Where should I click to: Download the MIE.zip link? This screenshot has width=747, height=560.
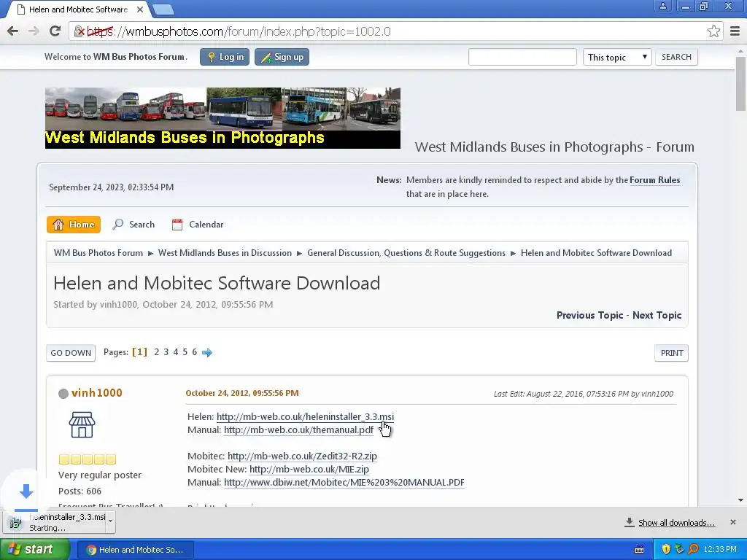click(x=309, y=470)
